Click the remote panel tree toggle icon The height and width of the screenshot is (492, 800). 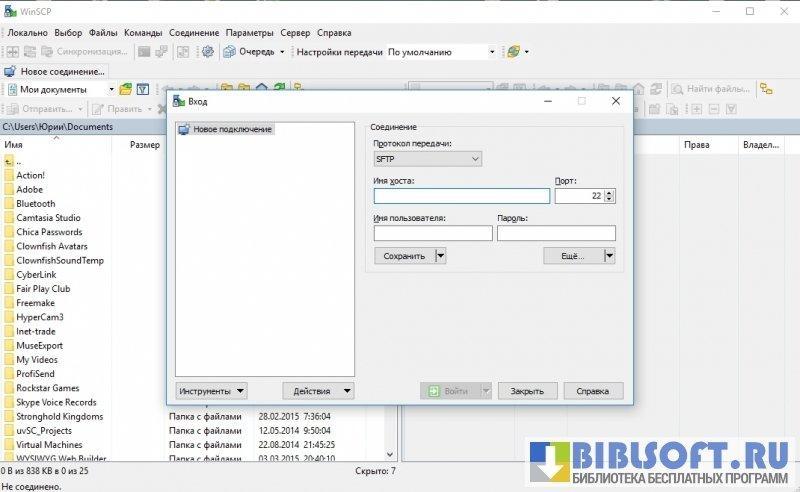(766, 89)
